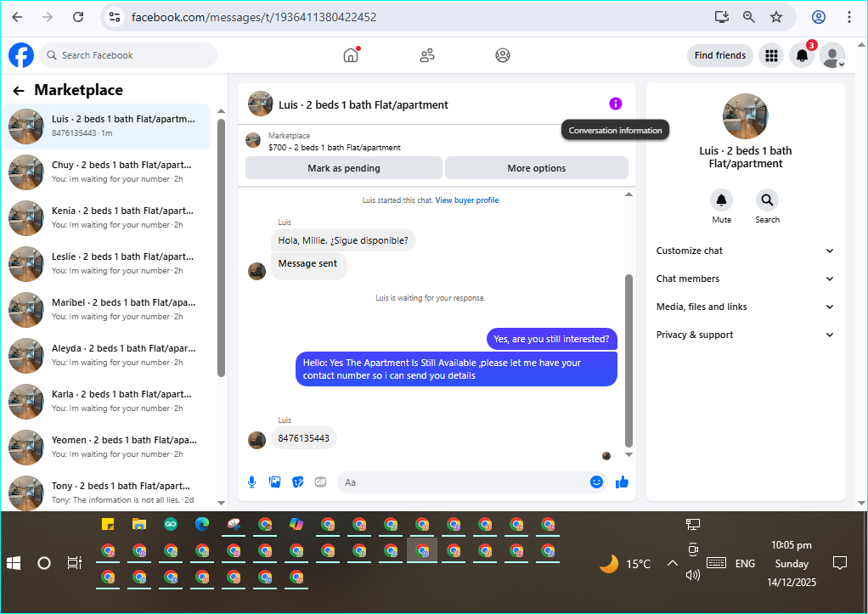Click the Search Facebook field

[x=128, y=55]
